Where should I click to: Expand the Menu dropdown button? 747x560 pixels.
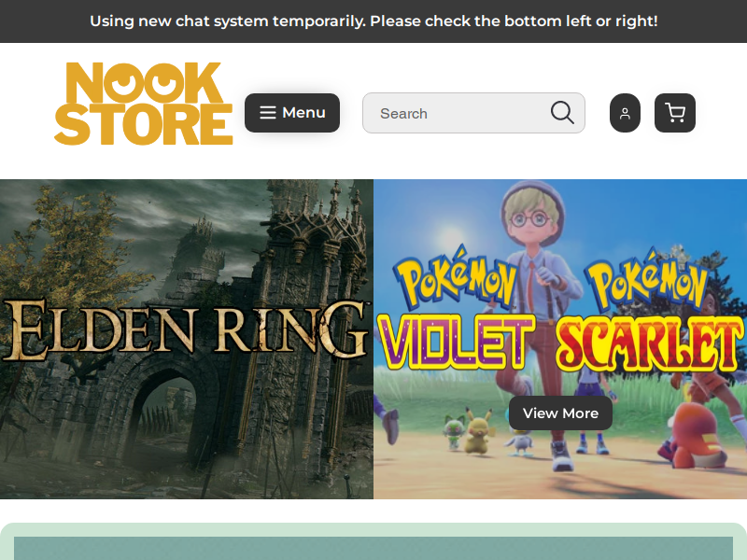(292, 113)
